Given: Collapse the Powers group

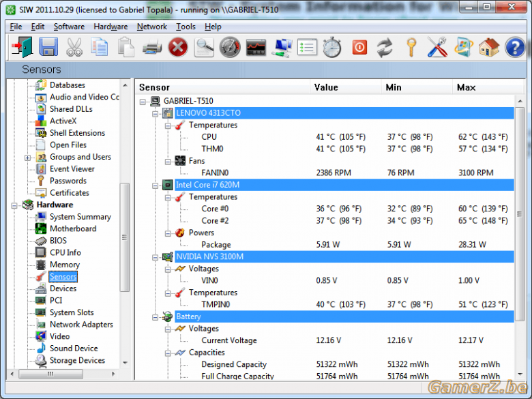Looking at the screenshot, I should coord(168,233).
